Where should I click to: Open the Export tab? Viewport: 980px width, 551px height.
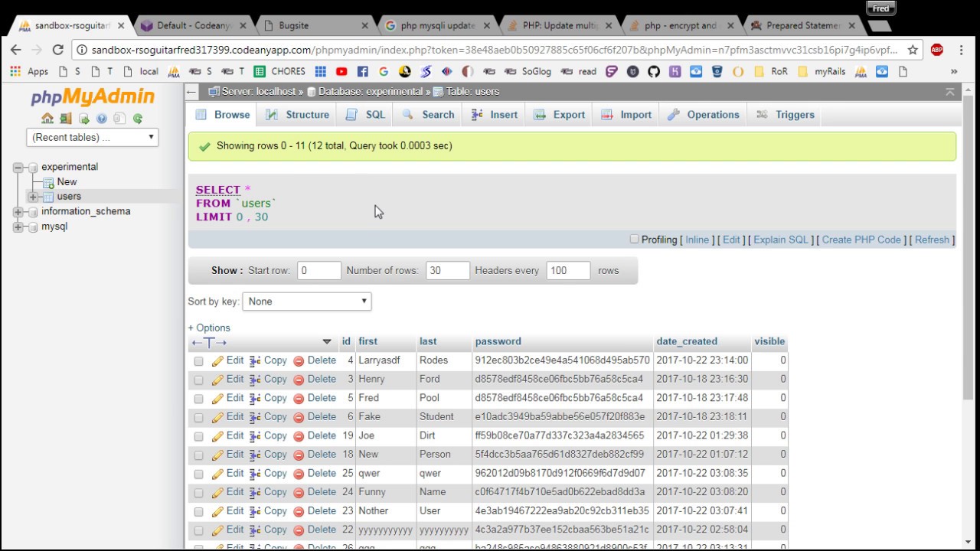[x=560, y=115]
